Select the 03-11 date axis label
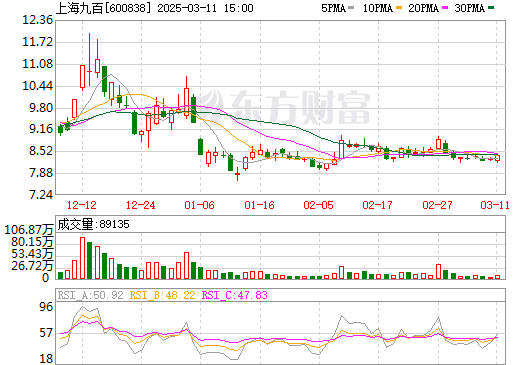Image resolution: width=520 pixels, height=365 pixels. point(495,205)
